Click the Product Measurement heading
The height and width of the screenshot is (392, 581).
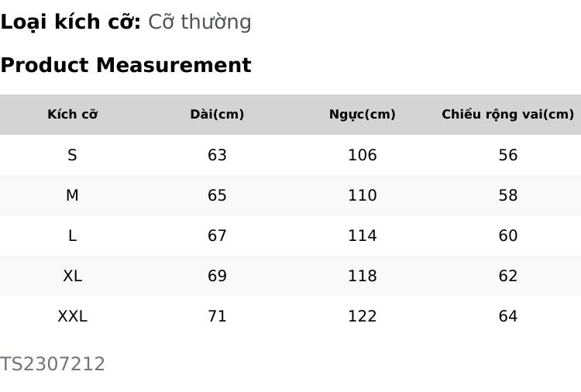(125, 65)
